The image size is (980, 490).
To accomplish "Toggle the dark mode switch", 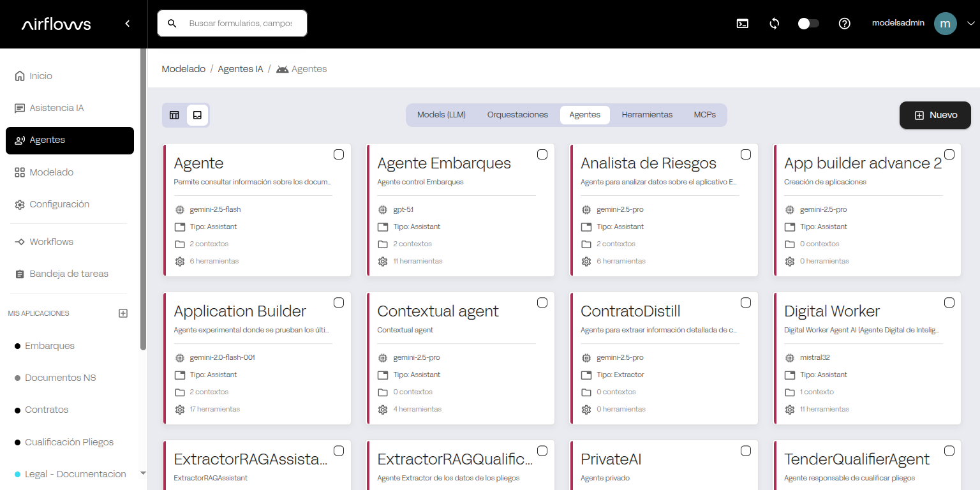I will (x=808, y=22).
